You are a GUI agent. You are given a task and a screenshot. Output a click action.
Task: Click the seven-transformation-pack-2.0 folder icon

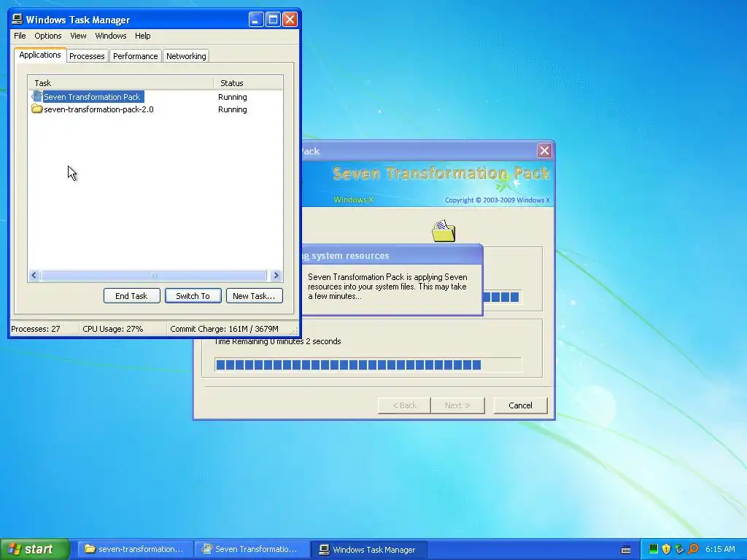tap(36, 109)
